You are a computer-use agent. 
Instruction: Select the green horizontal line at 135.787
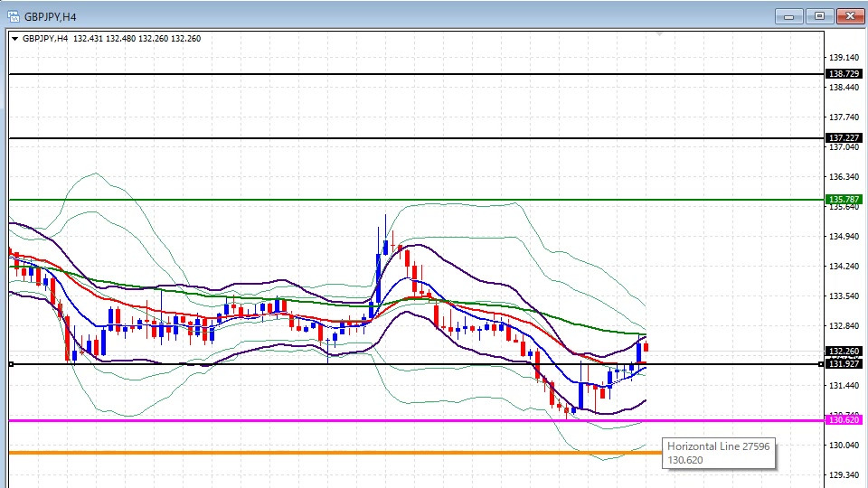tap(416, 200)
